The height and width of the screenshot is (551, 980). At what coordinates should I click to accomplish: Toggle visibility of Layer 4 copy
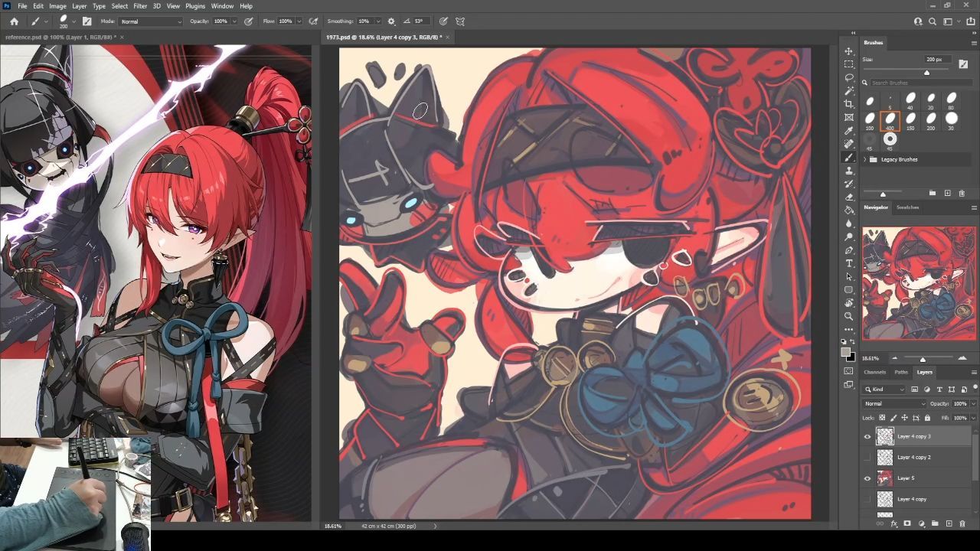(867, 499)
